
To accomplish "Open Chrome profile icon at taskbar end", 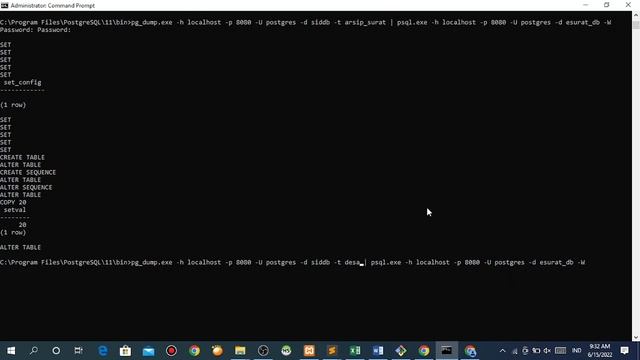I will click(x=470, y=351).
